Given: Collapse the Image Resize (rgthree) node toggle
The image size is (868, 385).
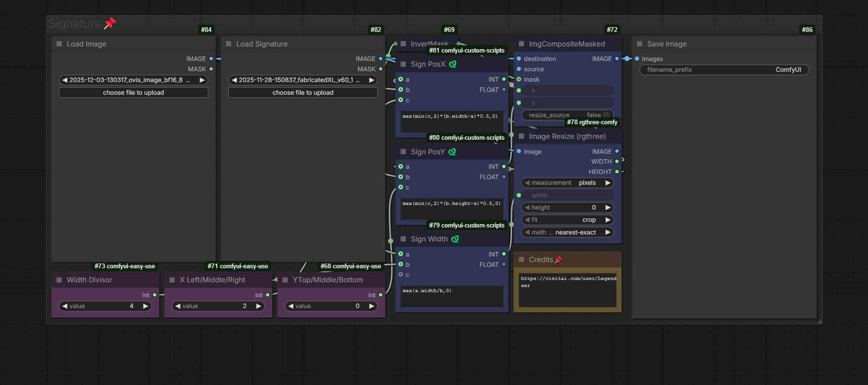Looking at the screenshot, I should tap(521, 136).
